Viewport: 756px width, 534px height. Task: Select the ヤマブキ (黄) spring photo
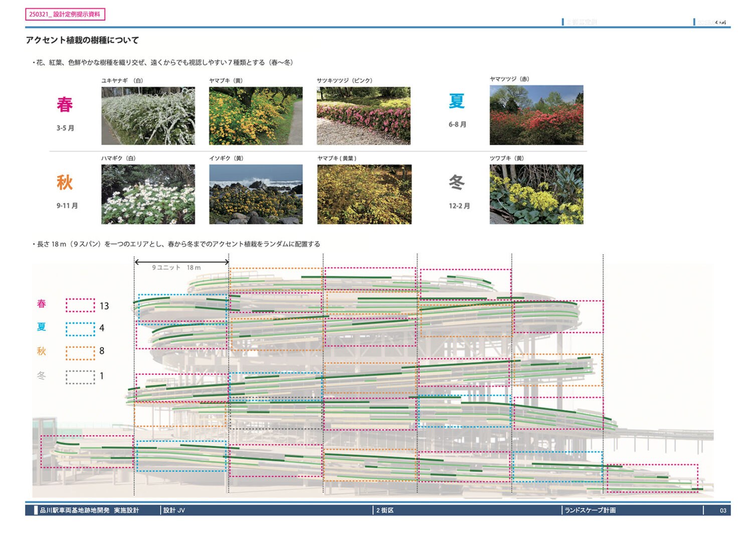click(256, 116)
